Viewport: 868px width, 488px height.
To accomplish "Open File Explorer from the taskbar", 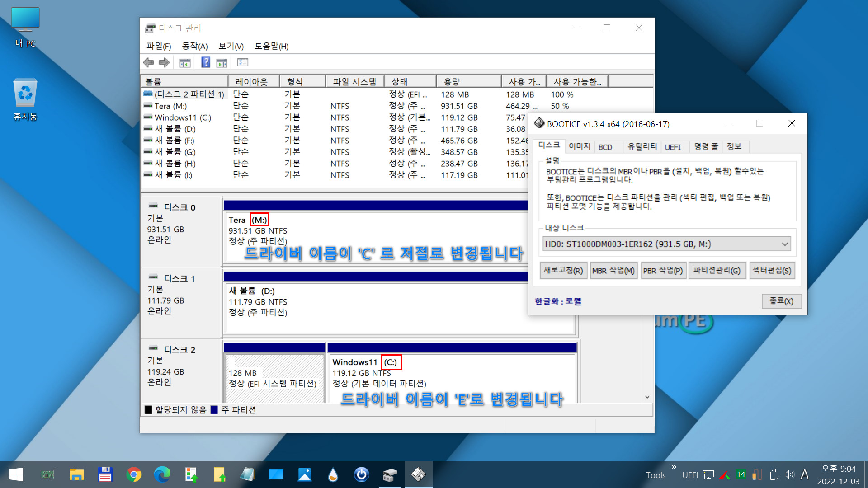I will [77, 474].
